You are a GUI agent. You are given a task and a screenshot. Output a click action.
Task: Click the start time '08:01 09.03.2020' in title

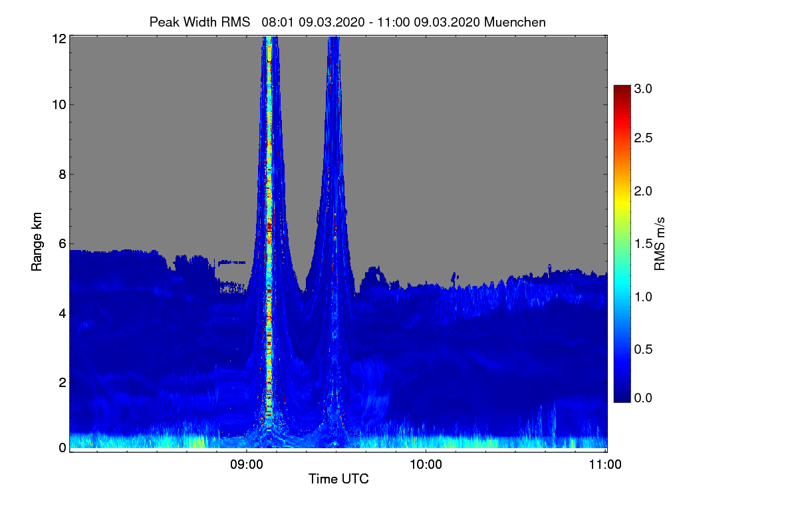click(x=313, y=22)
